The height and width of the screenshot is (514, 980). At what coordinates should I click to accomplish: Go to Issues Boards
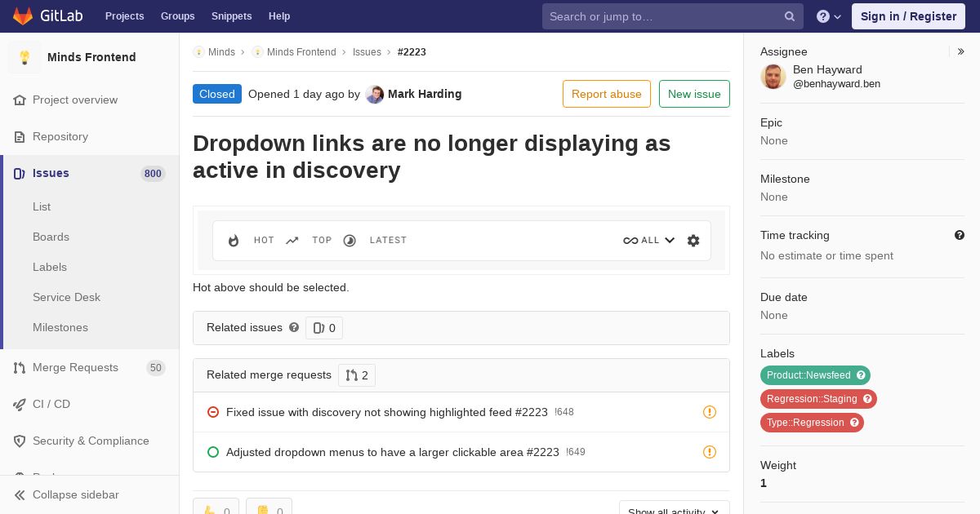pos(51,237)
